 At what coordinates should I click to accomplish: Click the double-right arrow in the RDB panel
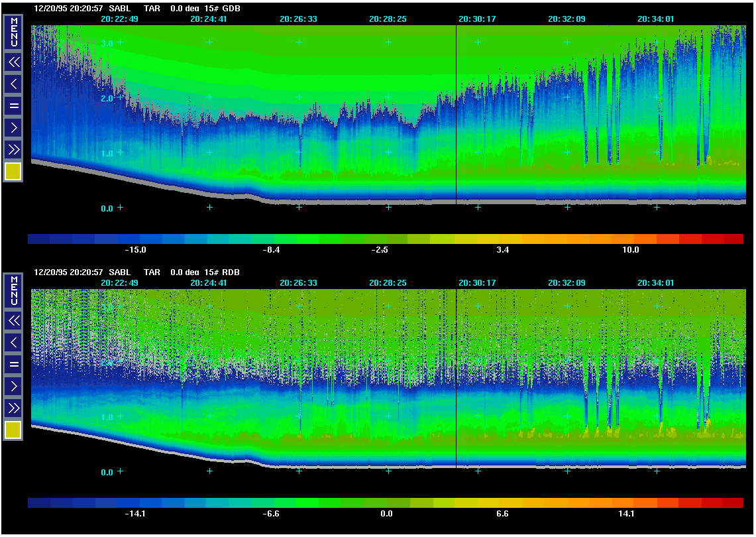(14, 407)
